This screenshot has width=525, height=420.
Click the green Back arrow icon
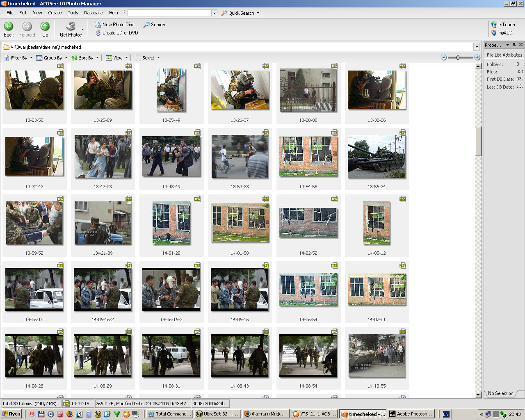point(9,26)
